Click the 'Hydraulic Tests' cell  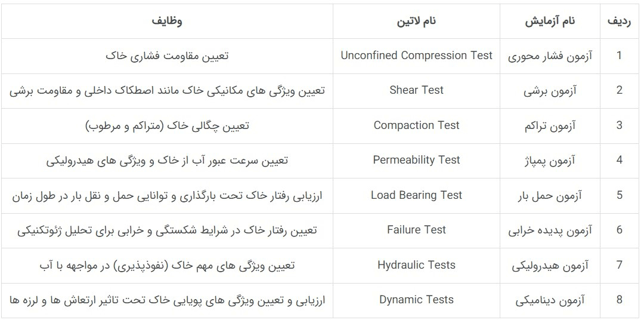click(x=416, y=265)
